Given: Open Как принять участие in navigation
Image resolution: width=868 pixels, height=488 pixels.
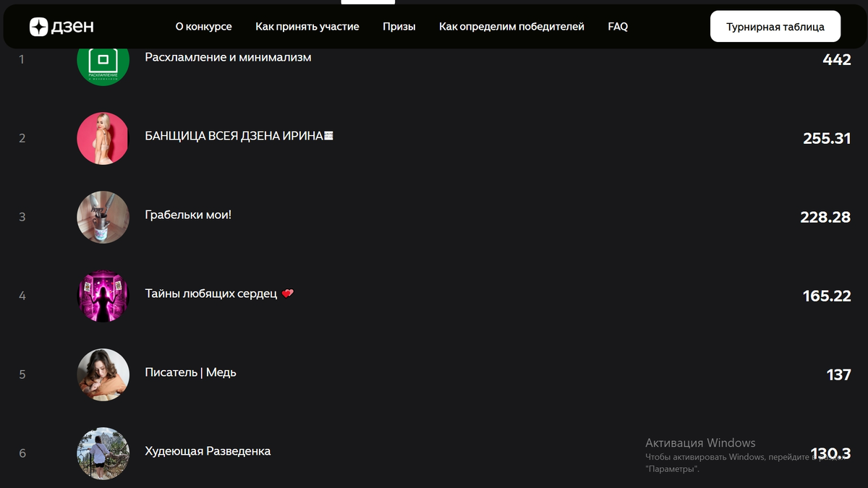Looking at the screenshot, I should click(x=307, y=27).
